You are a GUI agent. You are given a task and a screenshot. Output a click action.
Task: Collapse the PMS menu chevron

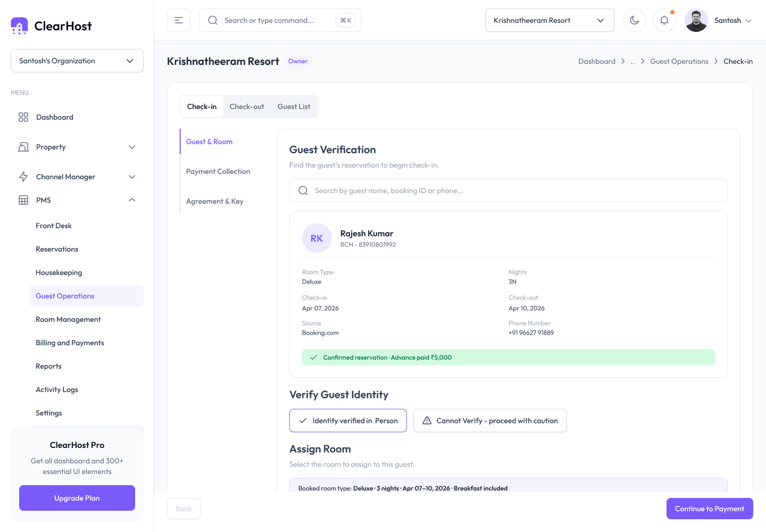click(132, 200)
